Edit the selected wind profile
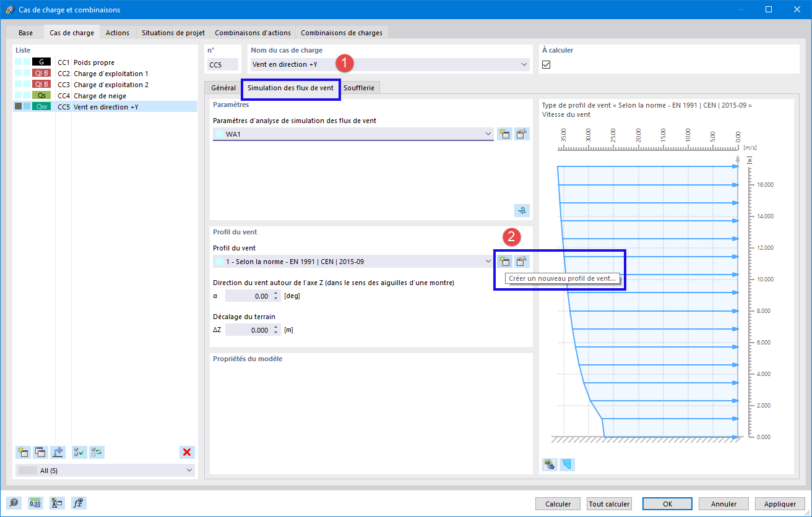 tap(522, 262)
